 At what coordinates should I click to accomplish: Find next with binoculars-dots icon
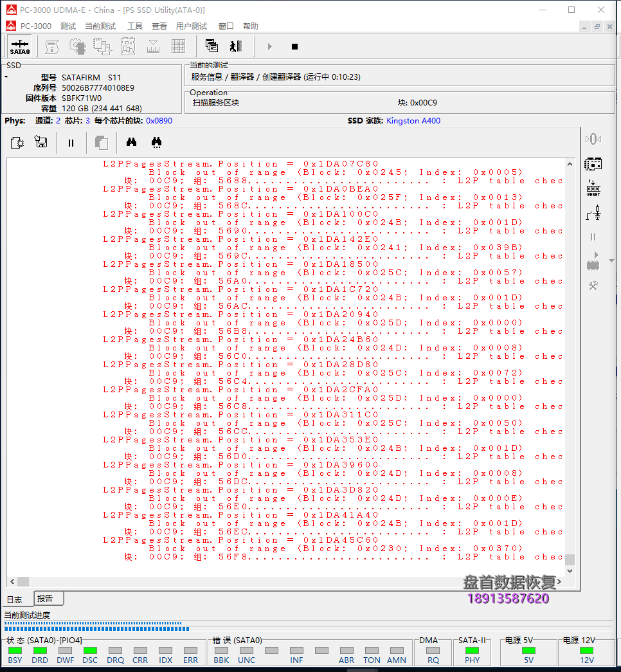coord(156,142)
